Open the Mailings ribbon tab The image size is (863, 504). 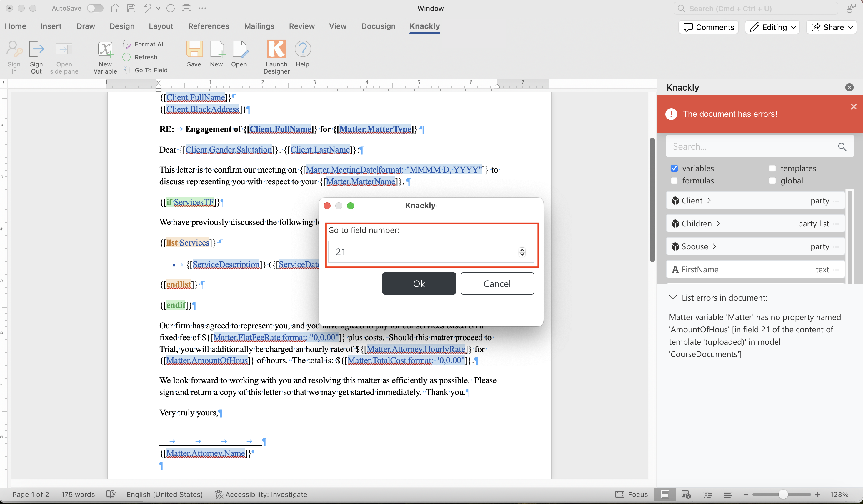click(x=259, y=26)
